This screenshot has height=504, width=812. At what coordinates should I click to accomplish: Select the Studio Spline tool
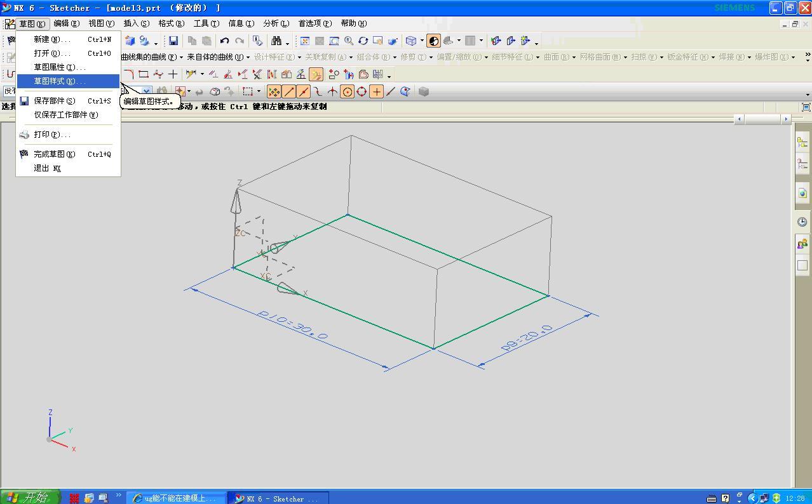pos(158,74)
